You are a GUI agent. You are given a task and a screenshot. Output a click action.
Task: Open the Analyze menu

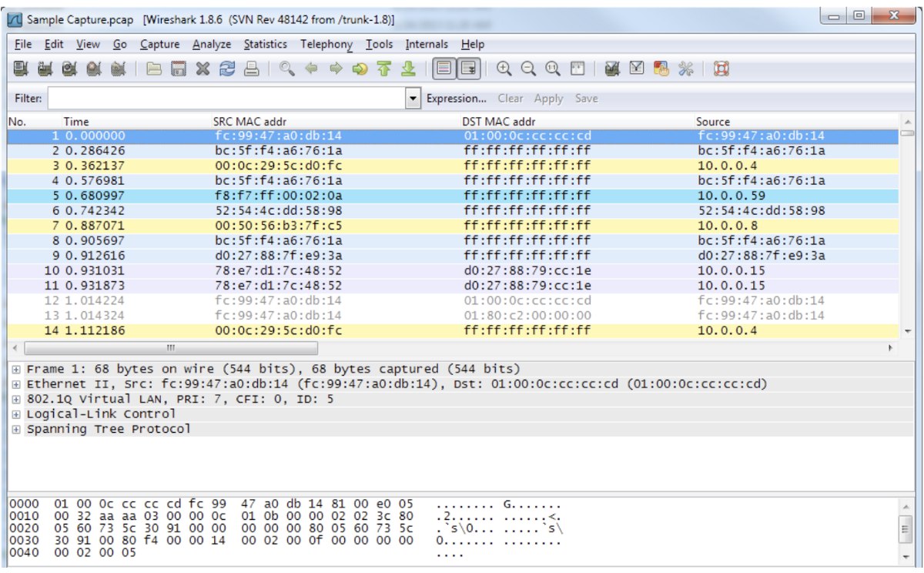point(212,45)
